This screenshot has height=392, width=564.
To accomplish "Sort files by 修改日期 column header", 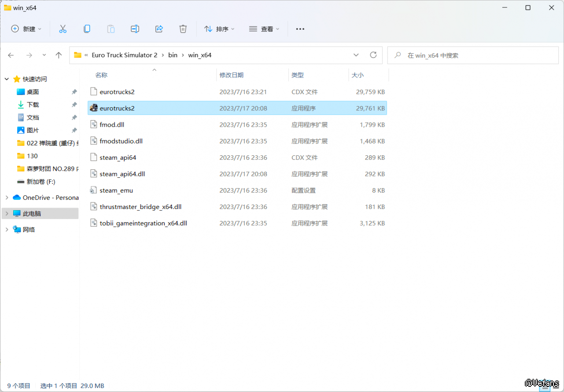I will (232, 75).
